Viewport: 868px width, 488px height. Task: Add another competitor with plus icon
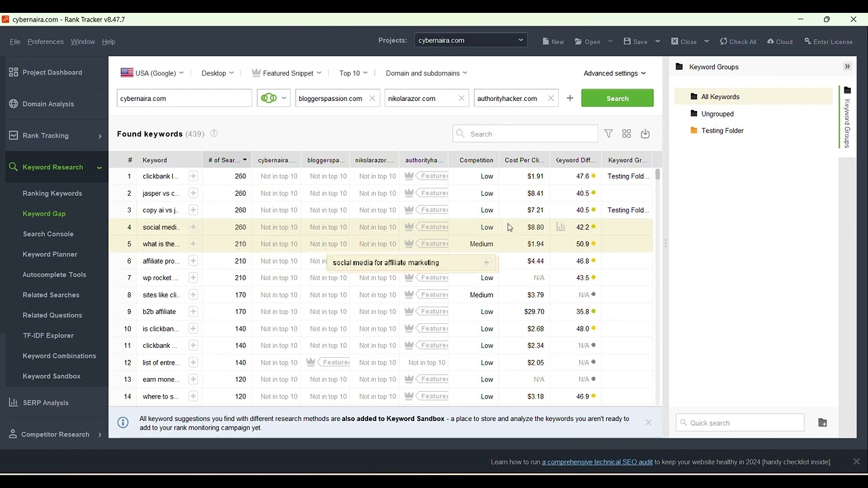click(x=570, y=98)
